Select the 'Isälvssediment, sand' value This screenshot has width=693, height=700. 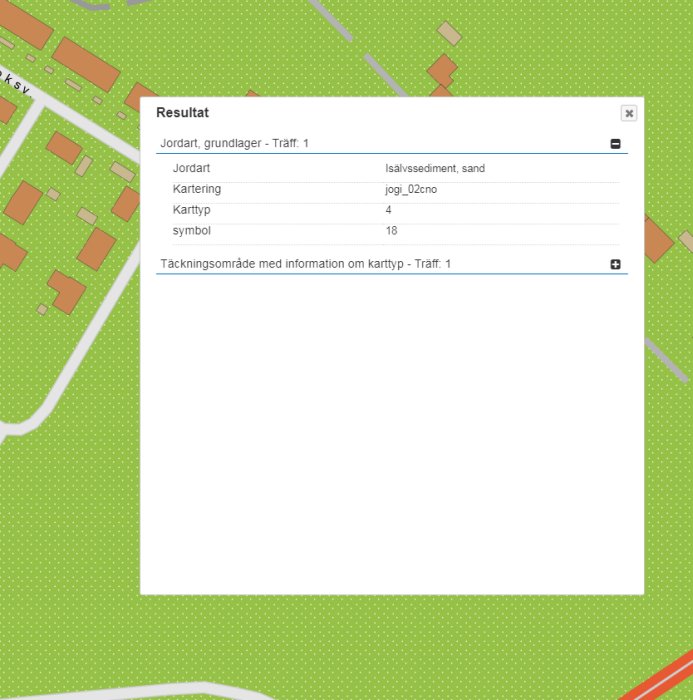[435, 168]
